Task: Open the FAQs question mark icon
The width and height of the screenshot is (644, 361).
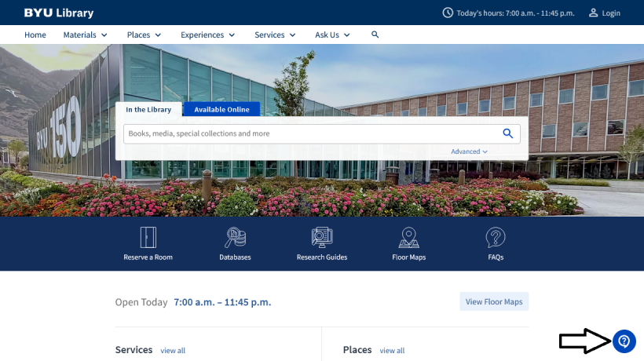Action: (496, 237)
